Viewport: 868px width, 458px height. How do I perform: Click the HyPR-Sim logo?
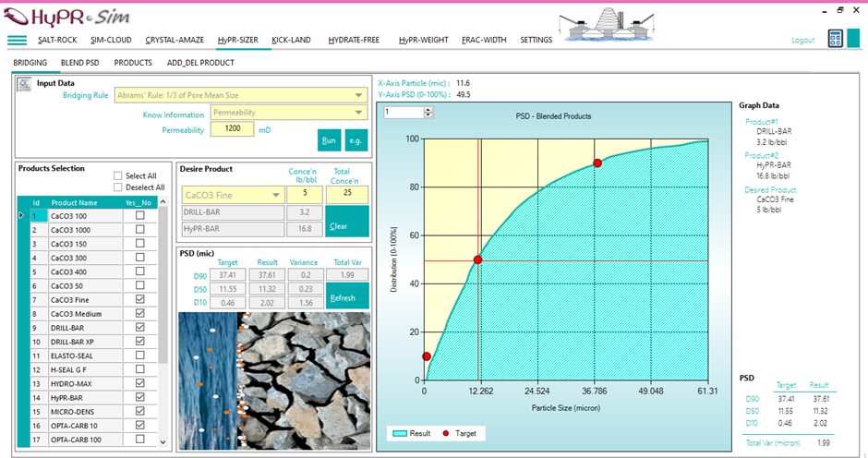coord(66,18)
